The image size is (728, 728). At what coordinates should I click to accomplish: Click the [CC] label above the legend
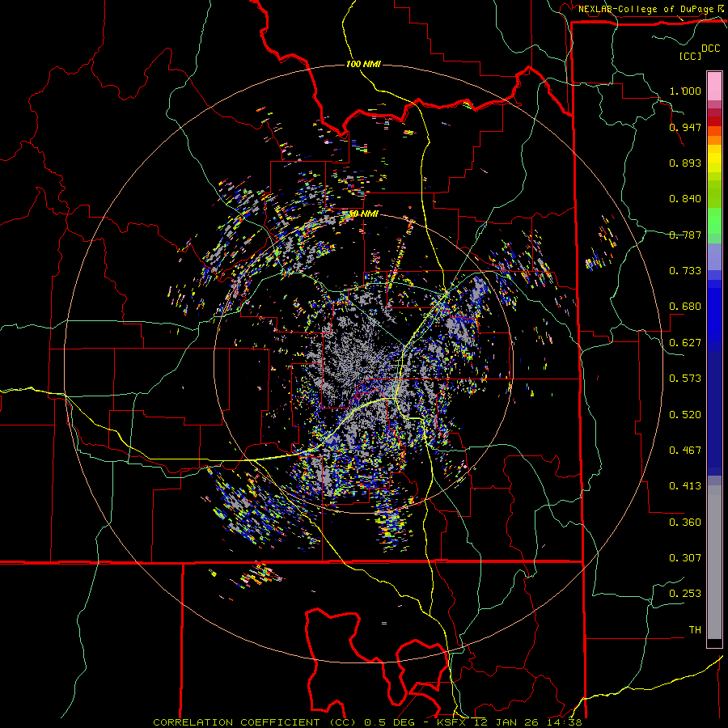click(x=690, y=56)
